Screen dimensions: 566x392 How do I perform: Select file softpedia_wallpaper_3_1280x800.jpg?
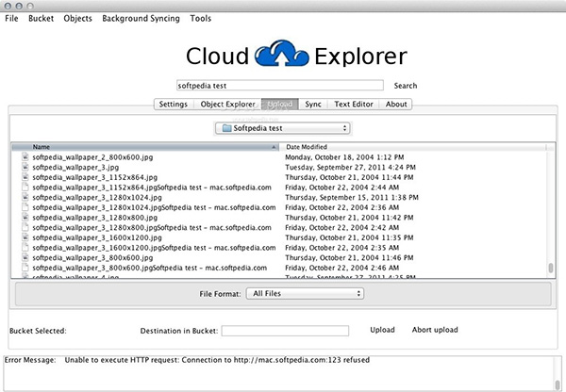[95, 218]
